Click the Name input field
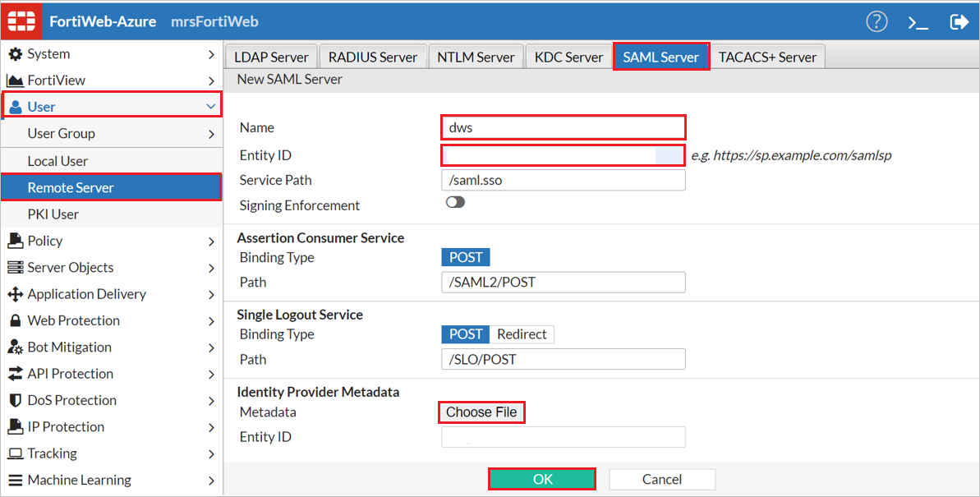980x497 pixels. coord(564,127)
